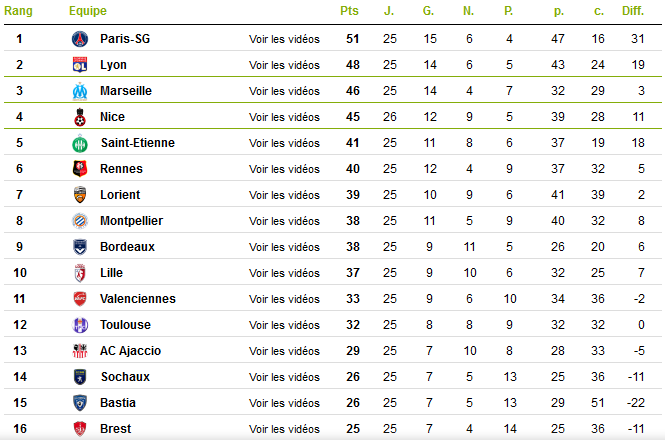This screenshot has width=665, height=440.
Task: Click the Bastia club crest
Action: tap(80, 403)
